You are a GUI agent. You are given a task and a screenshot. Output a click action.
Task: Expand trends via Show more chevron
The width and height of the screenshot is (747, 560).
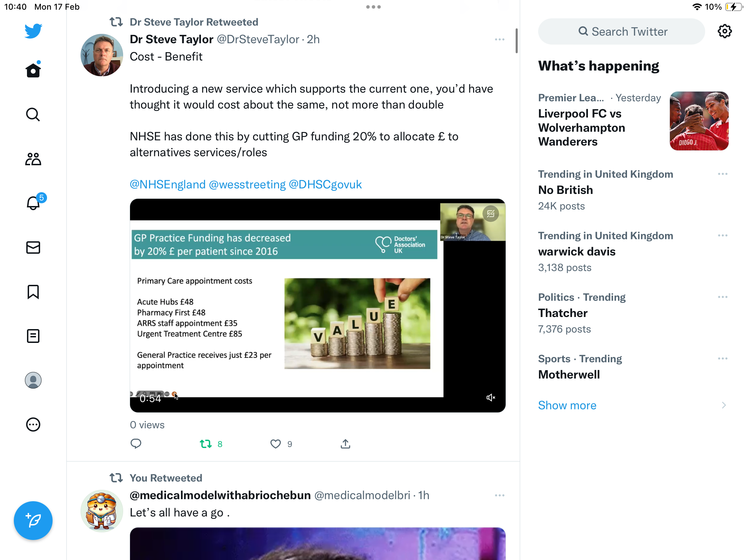(724, 405)
